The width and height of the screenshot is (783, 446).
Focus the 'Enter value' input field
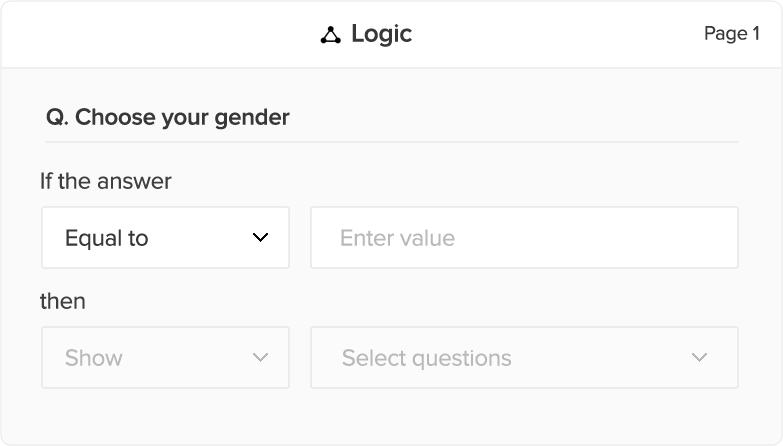(x=524, y=238)
